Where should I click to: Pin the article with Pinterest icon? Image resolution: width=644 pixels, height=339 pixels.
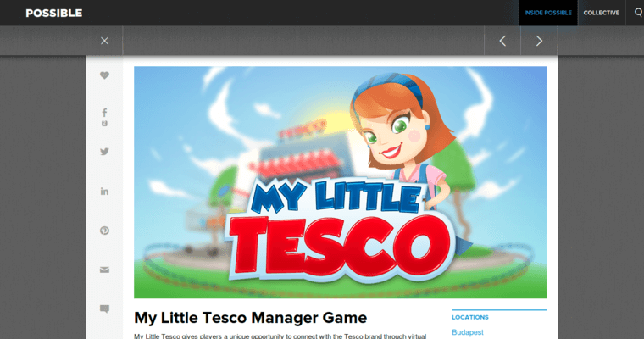(x=105, y=231)
